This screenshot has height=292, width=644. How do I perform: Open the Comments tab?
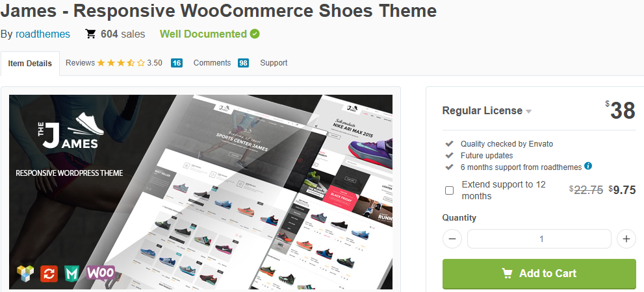coord(212,63)
